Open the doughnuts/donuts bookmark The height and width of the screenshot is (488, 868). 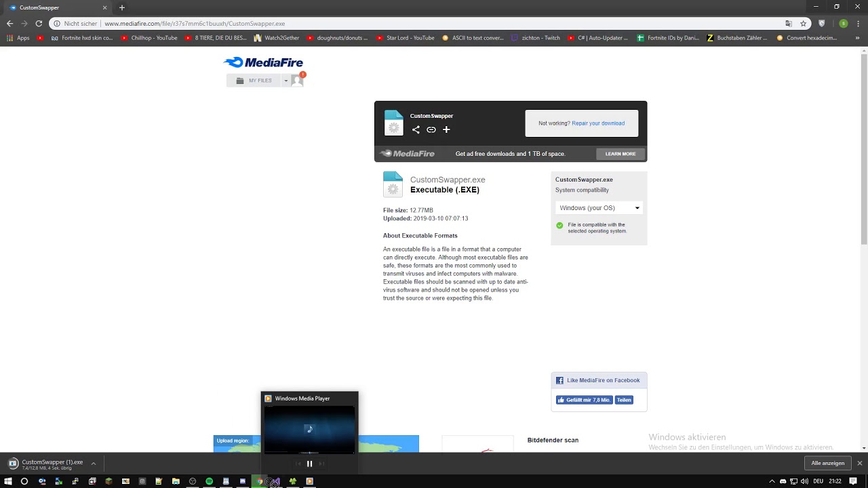[337, 38]
